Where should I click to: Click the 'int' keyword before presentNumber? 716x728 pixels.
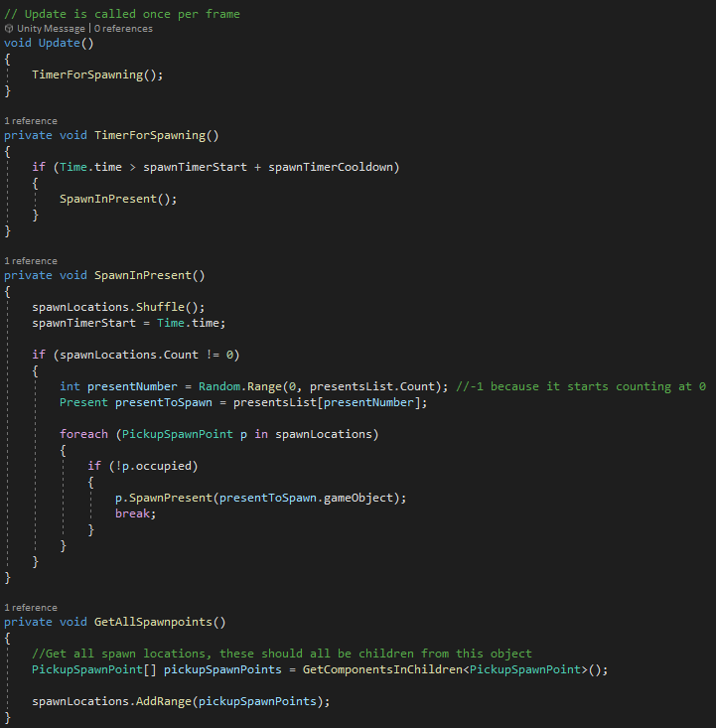[70, 386]
